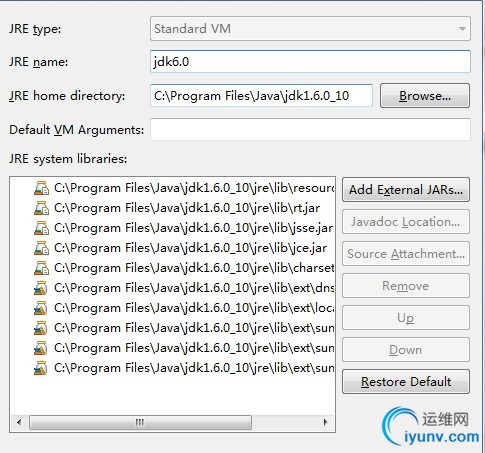Click the jar icon beside the charsets entry

tap(41, 268)
